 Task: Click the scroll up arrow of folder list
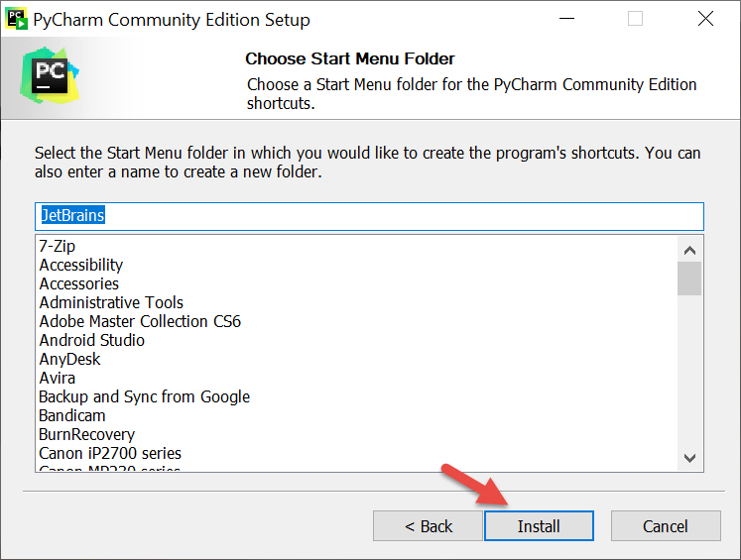pyautogui.click(x=689, y=250)
